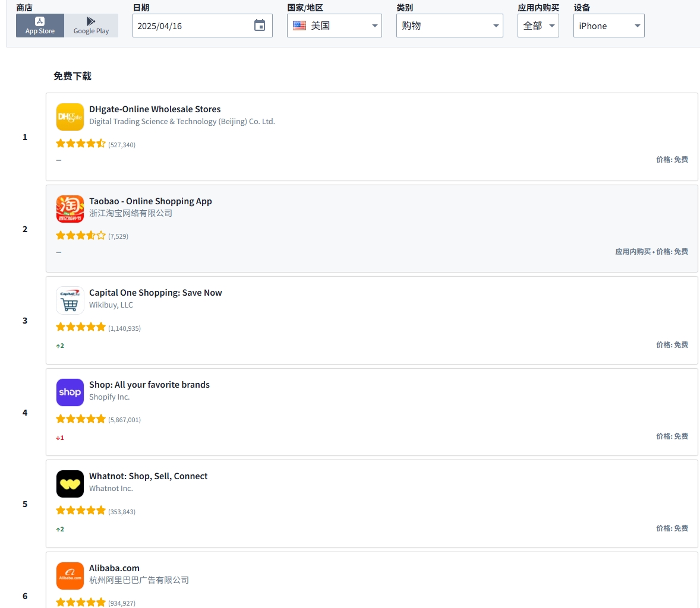
Task: Click the Capital One Shopping star rating
Action: pyautogui.click(x=81, y=327)
